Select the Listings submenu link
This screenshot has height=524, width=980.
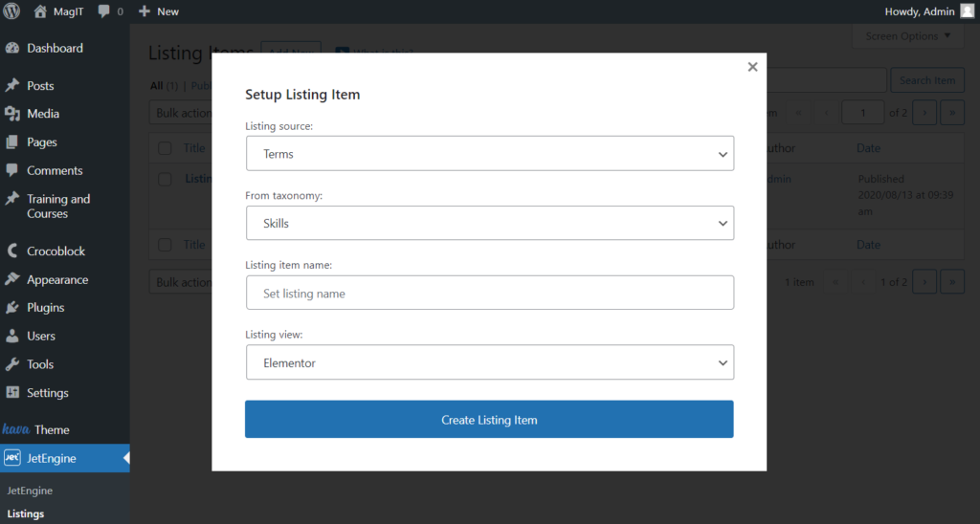26,513
